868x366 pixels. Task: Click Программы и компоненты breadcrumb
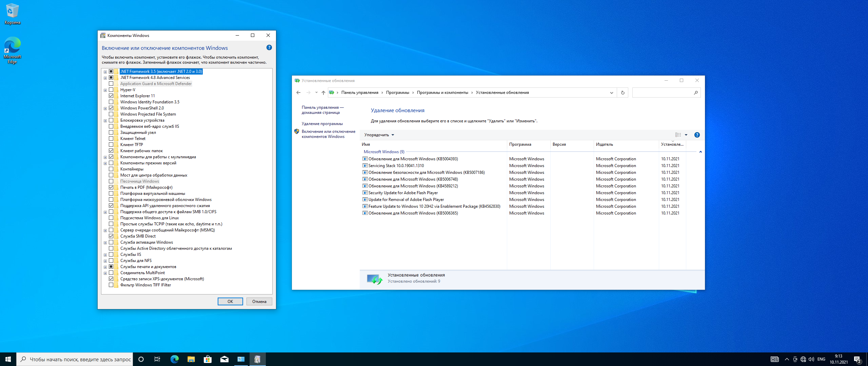[442, 93]
